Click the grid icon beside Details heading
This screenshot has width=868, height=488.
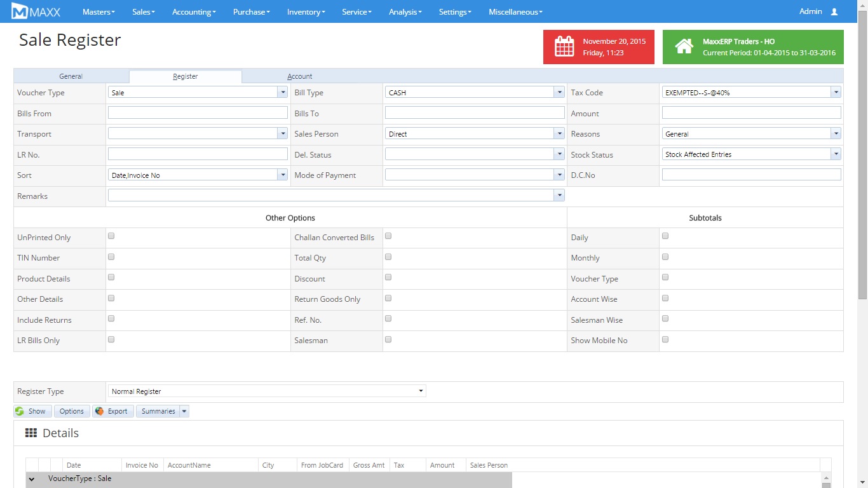(31, 433)
